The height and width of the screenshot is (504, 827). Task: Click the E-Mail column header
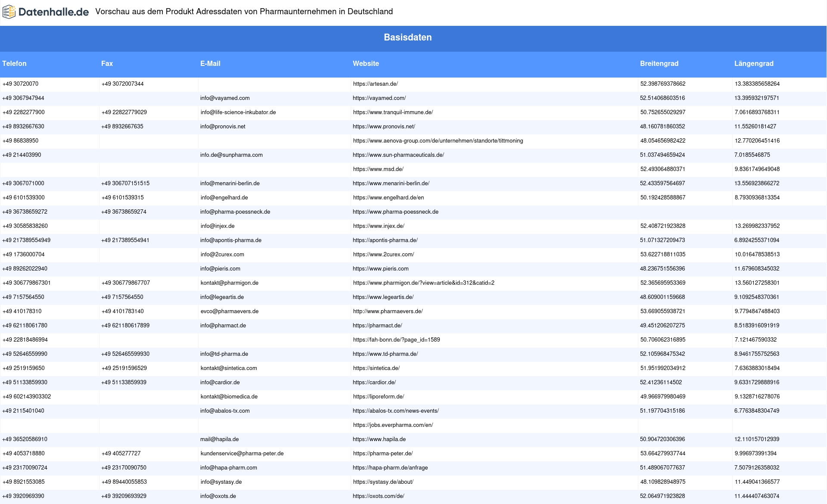coord(210,63)
